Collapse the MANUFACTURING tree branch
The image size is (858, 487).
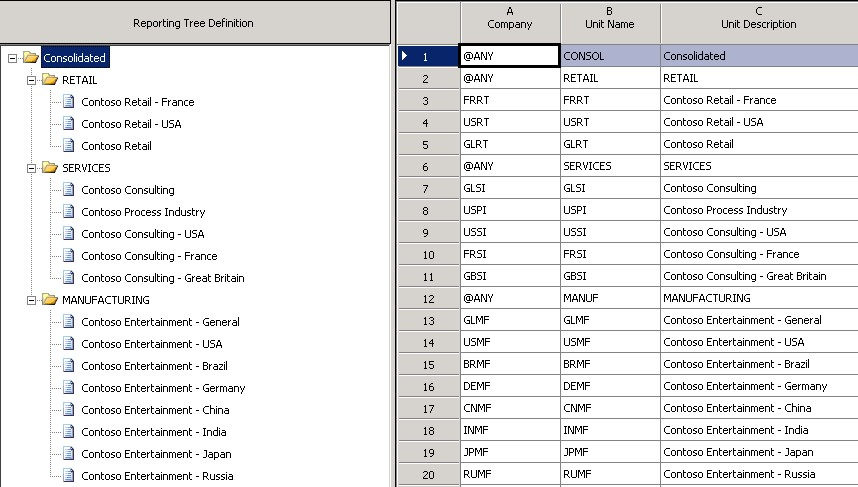pyautogui.click(x=31, y=300)
